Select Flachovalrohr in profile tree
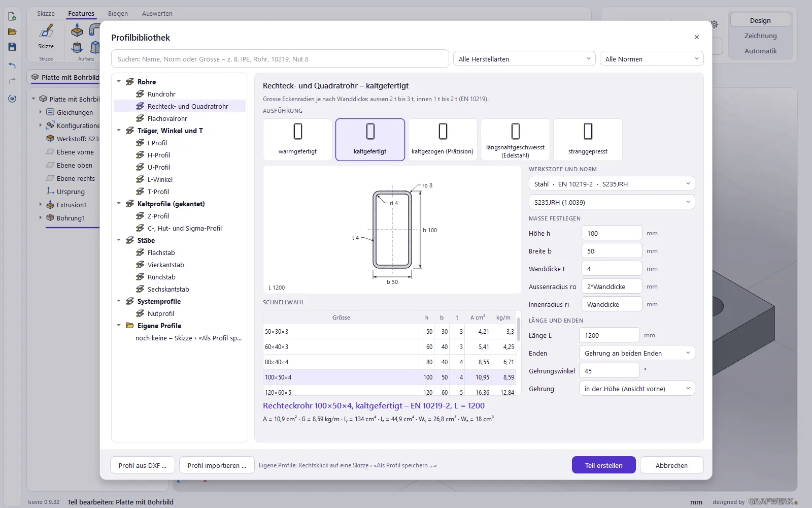This screenshot has width=812, height=508. tap(167, 118)
